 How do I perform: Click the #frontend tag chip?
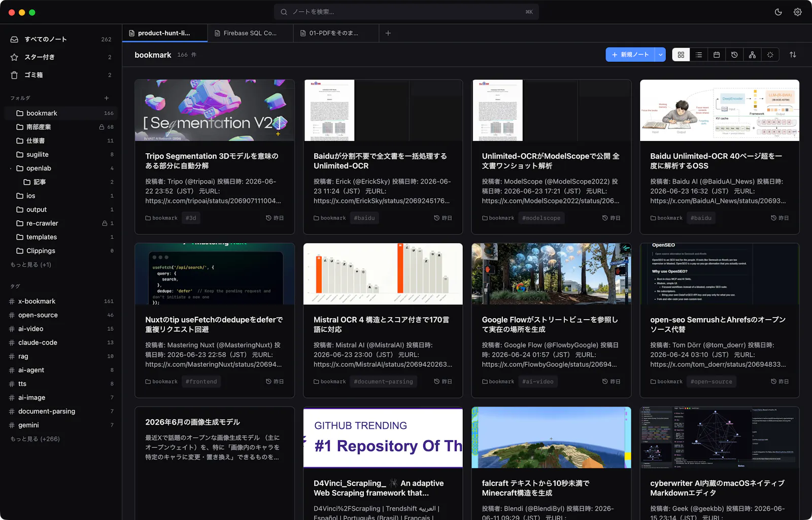point(201,382)
